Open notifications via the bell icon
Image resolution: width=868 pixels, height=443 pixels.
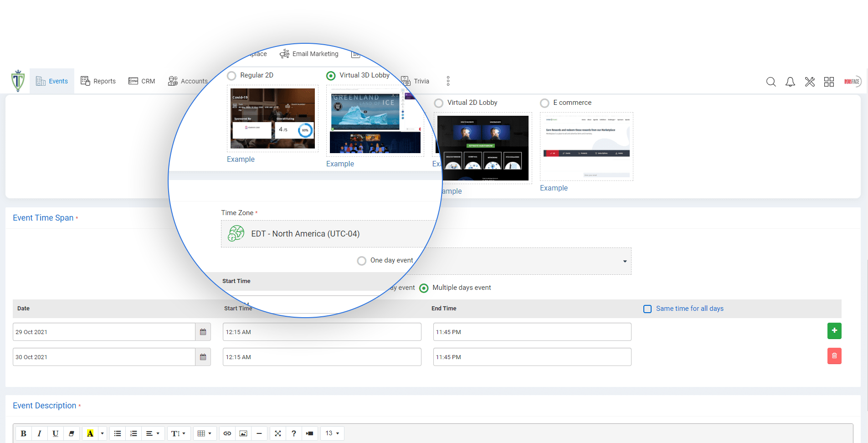790,82
